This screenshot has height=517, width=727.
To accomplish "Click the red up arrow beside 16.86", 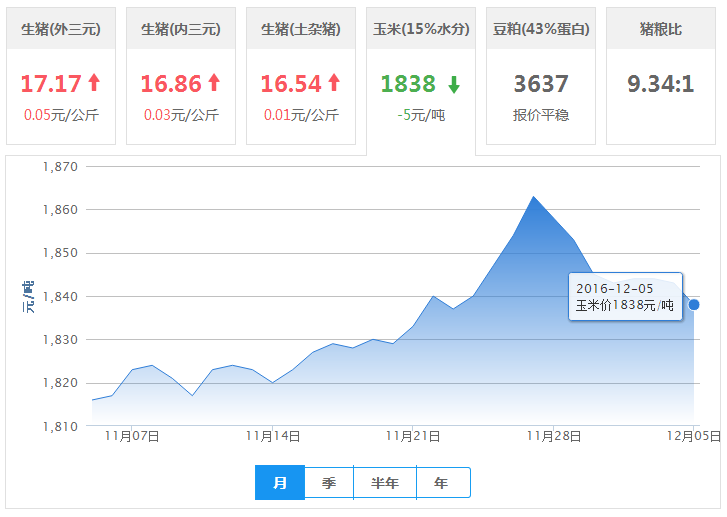I will tap(214, 82).
